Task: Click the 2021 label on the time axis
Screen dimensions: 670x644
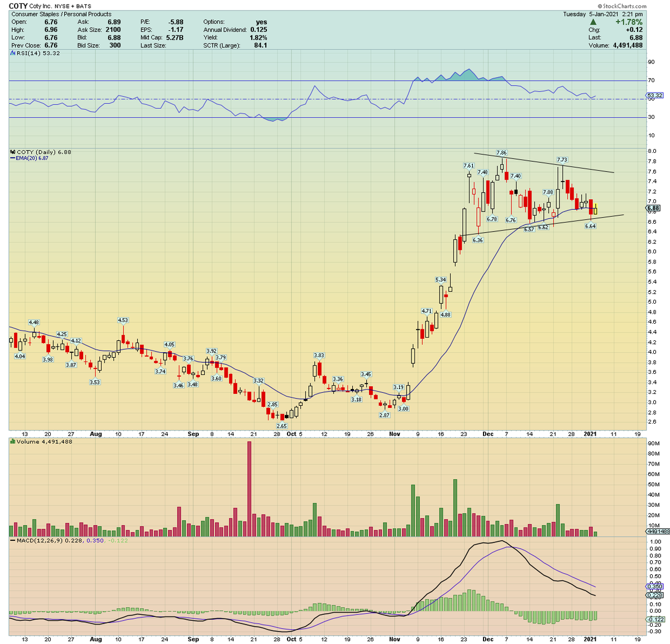Action: (x=591, y=434)
